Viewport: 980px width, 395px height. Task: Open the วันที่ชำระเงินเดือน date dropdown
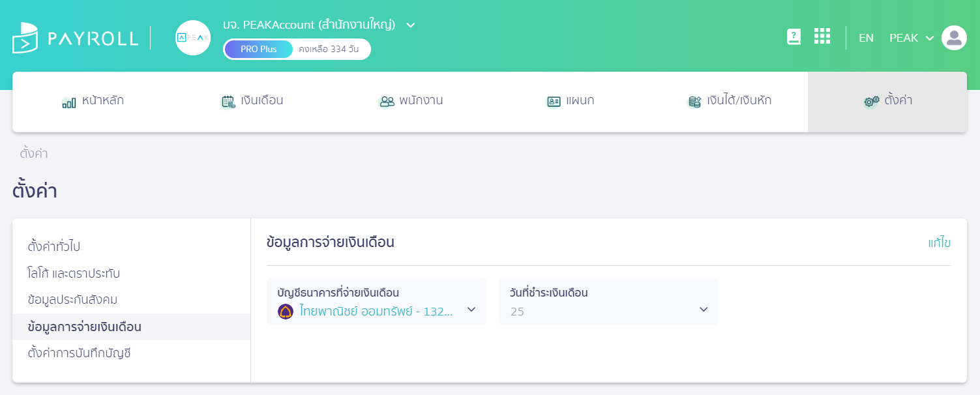pyautogui.click(x=703, y=310)
